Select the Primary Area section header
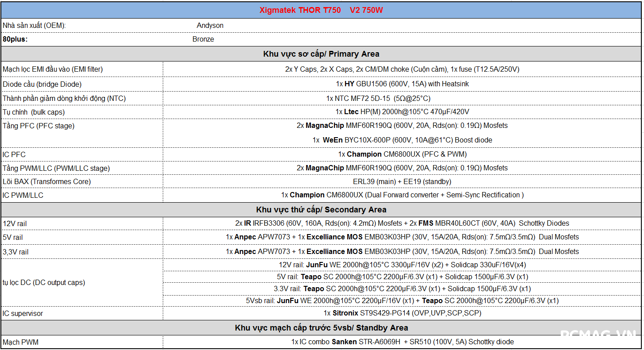This screenshot has width=644, height=350. [x=321, y=54]
